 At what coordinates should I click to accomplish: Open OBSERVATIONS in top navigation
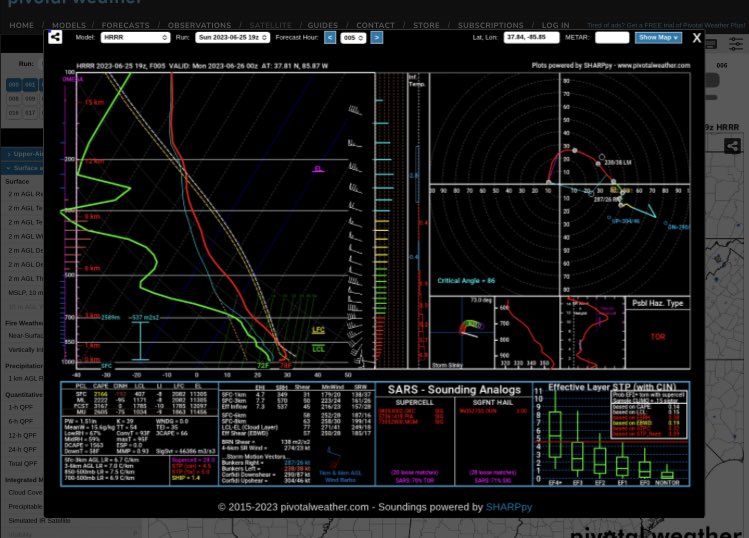[x=199, y=25]
